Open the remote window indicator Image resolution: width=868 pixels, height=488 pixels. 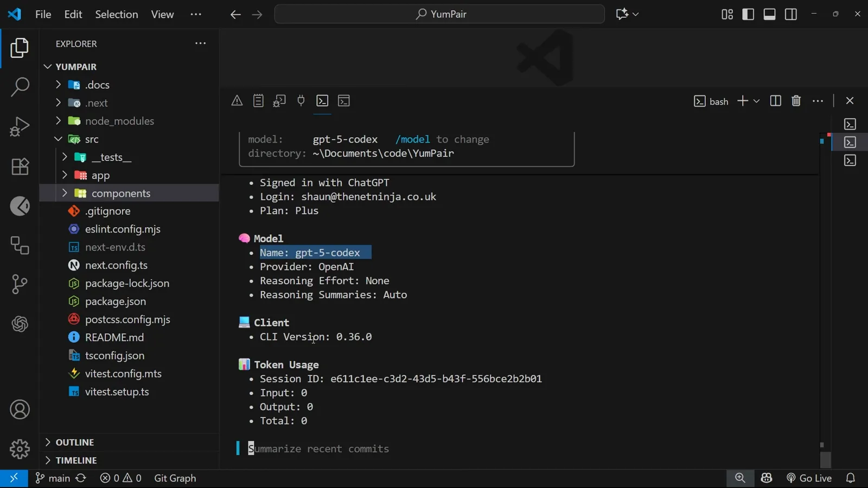(x=14, y=478)
